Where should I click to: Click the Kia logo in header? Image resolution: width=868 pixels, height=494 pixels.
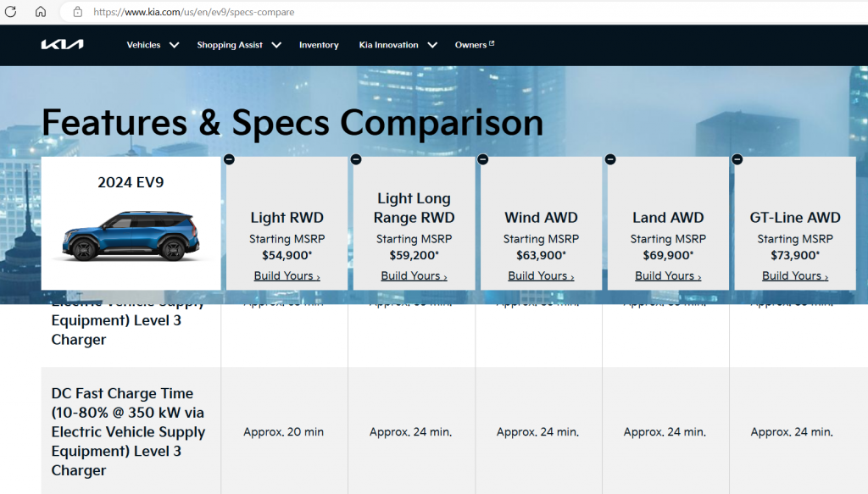62,45
